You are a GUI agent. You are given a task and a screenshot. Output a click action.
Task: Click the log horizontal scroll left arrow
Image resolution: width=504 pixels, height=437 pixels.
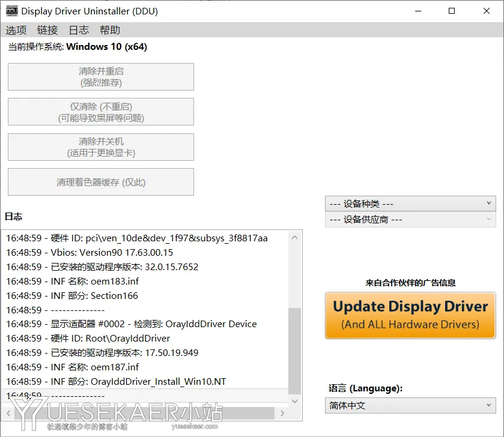pos(8,413)
